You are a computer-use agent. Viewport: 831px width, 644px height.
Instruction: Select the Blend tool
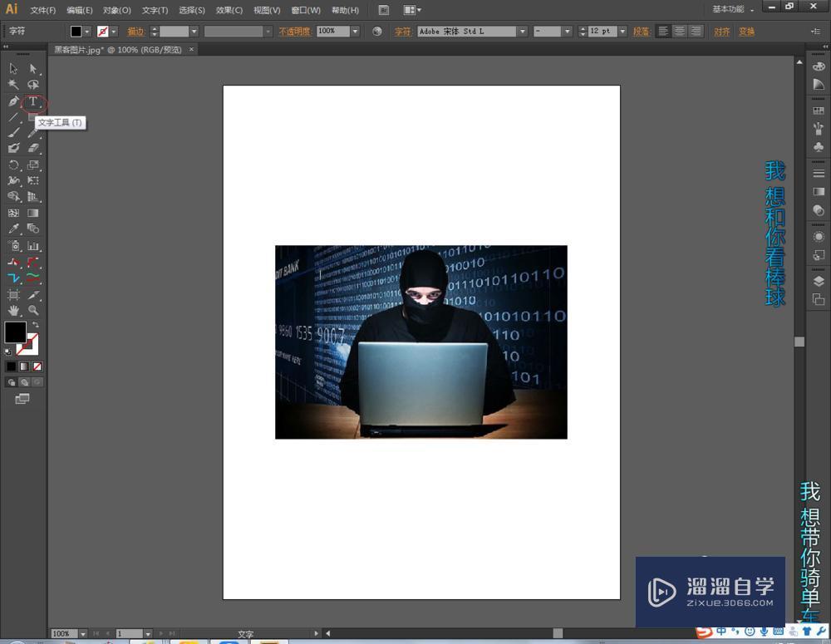33,229
